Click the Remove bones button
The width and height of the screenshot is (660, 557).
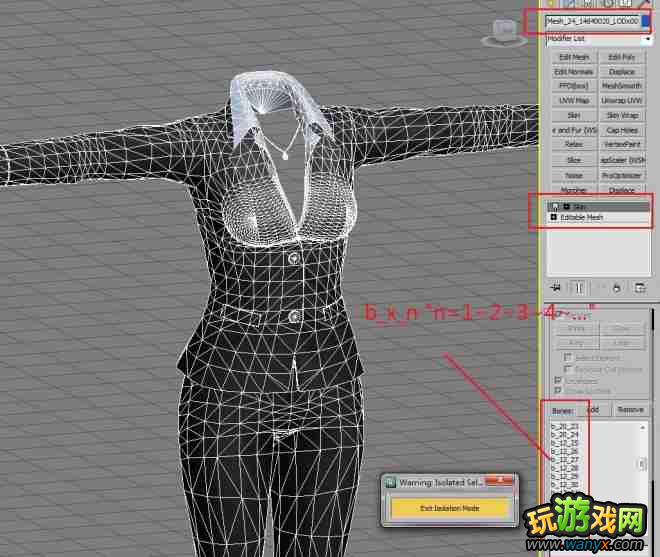pos(630,410)
